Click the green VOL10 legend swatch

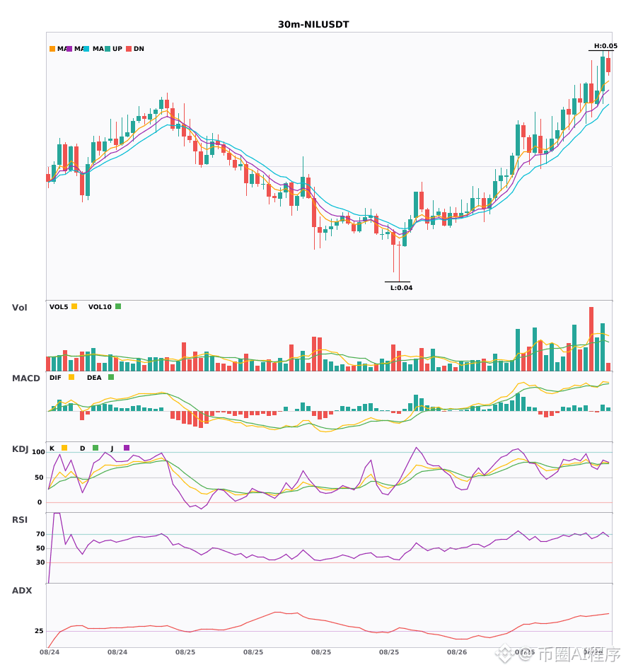(x=118, y=306)
